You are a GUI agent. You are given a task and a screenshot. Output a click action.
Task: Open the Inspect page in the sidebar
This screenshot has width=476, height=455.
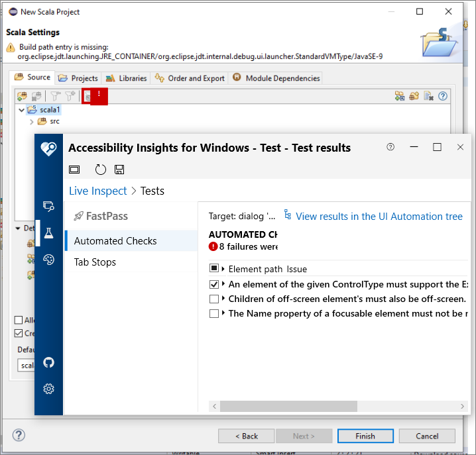pyautogui.click(x=48, y=206)
